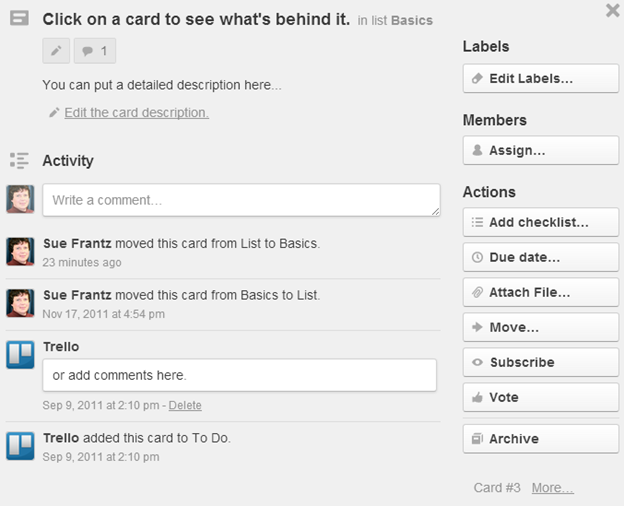Screen dimensions: 624x506
Task: Open the Due date picker
Action: [x=541, y=257]
